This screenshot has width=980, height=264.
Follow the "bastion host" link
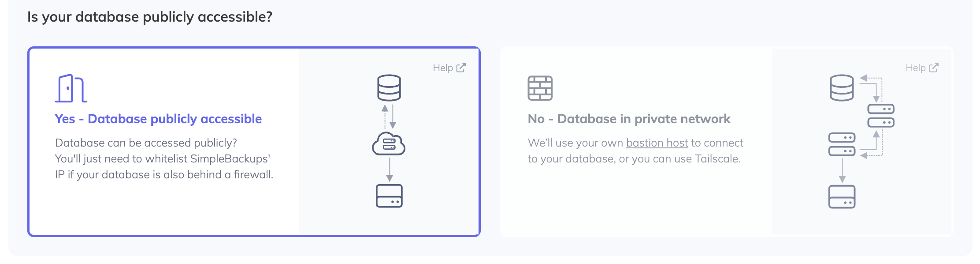pos(657,143)
